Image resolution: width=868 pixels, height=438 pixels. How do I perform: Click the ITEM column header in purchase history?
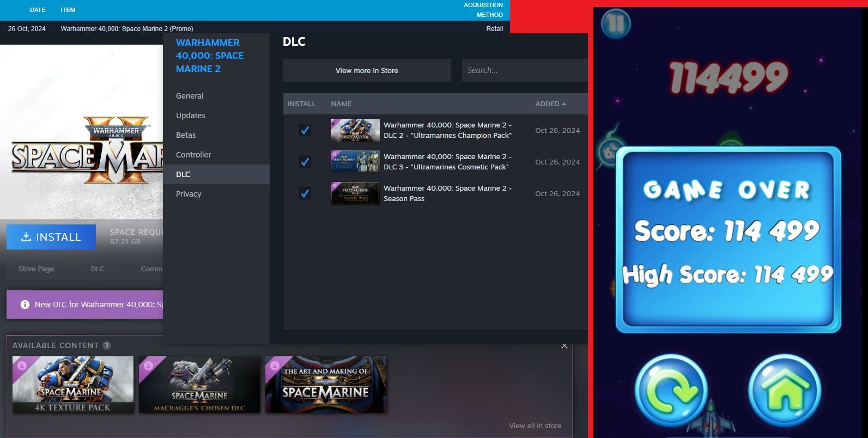click(x=68, y=10)
